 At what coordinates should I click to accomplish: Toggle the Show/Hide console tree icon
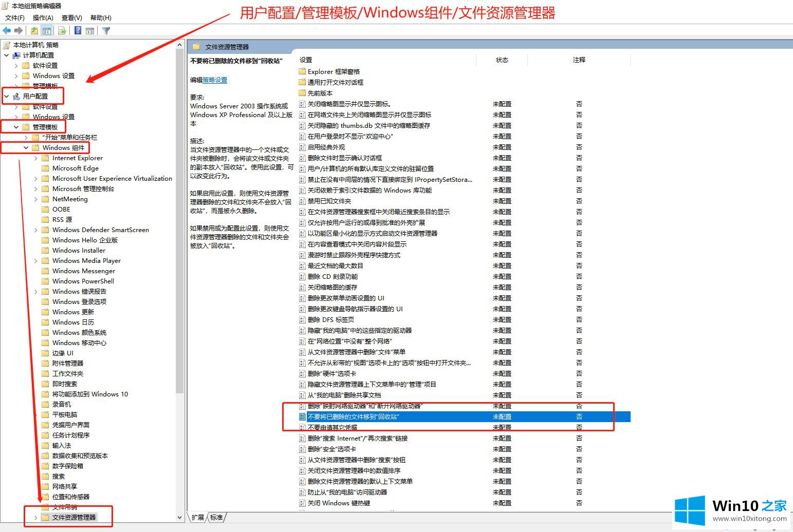pyautogui.click(x=47, y=31)
